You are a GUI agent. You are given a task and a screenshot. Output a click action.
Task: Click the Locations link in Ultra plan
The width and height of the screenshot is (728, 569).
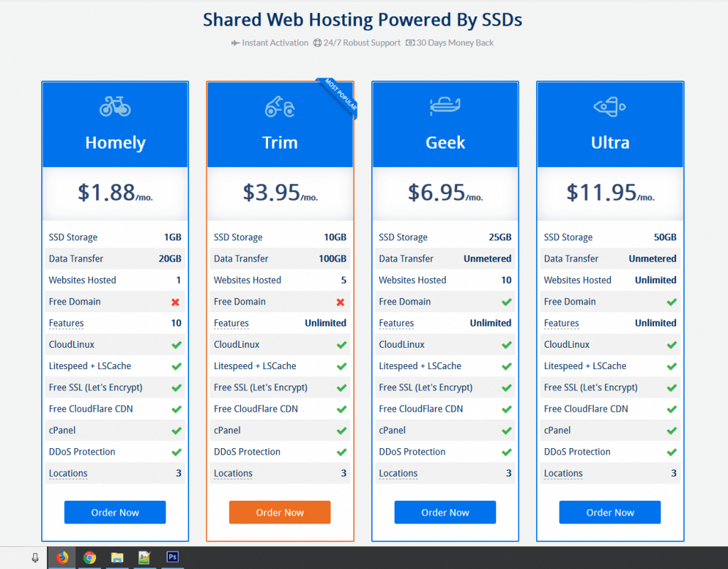[x=563, y=473]
